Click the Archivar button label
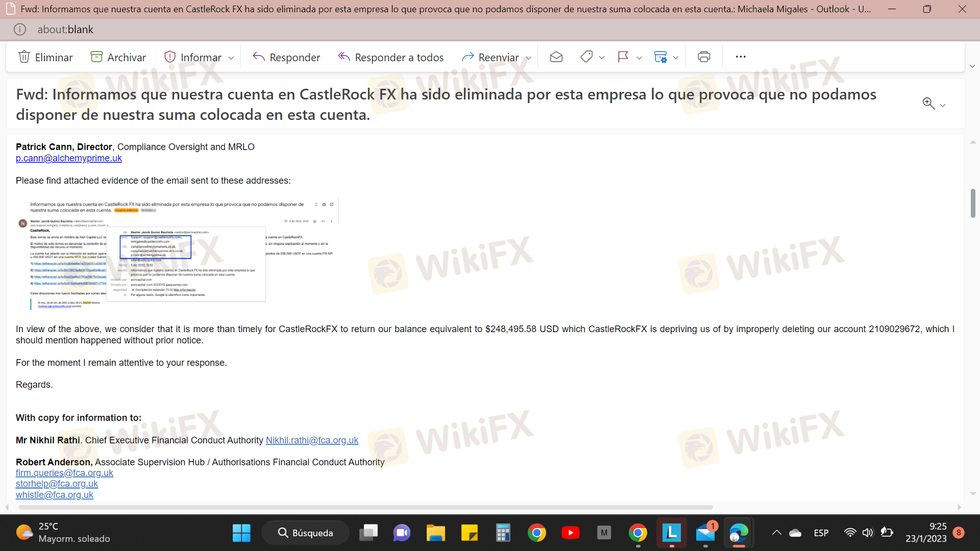 tap(127, 58)
